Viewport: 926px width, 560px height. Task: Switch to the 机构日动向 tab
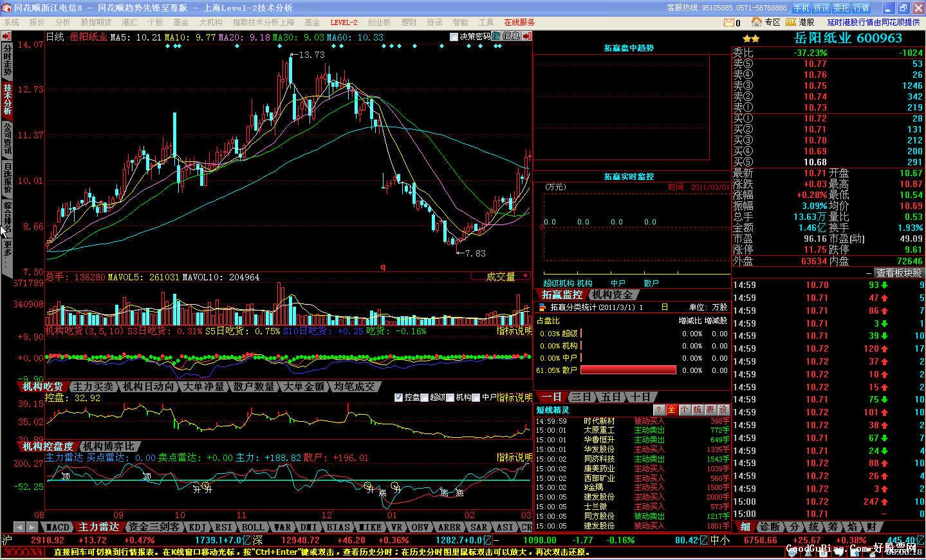coord(149,386)
